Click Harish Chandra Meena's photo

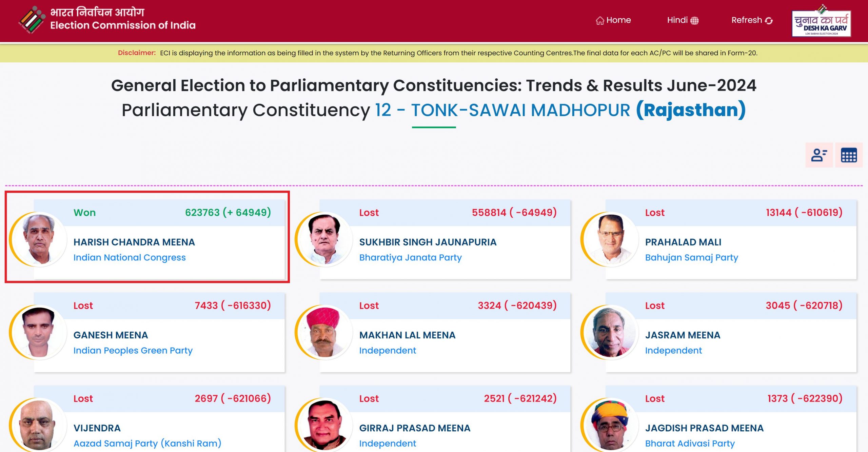(39, 239)
